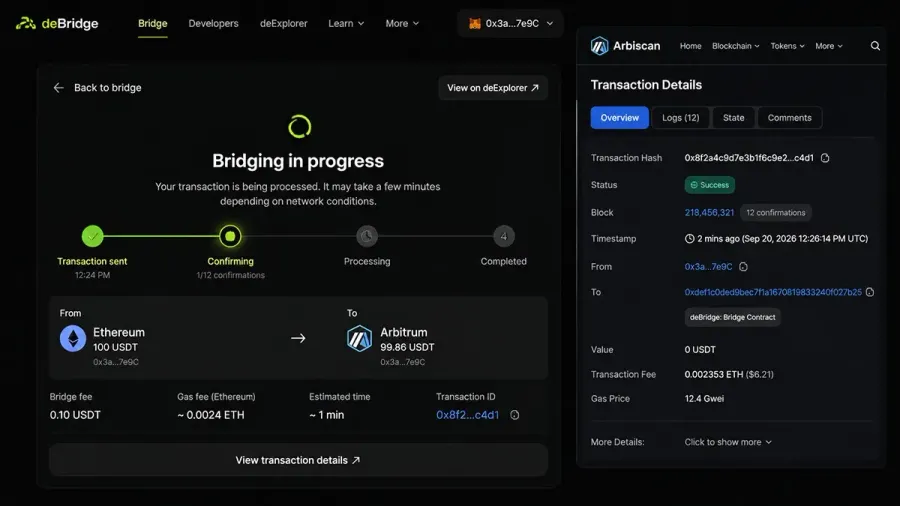The height and width of the screenshot is (506, 900).
Task: Select the Confirming step marker
Action: coord(230,236)
